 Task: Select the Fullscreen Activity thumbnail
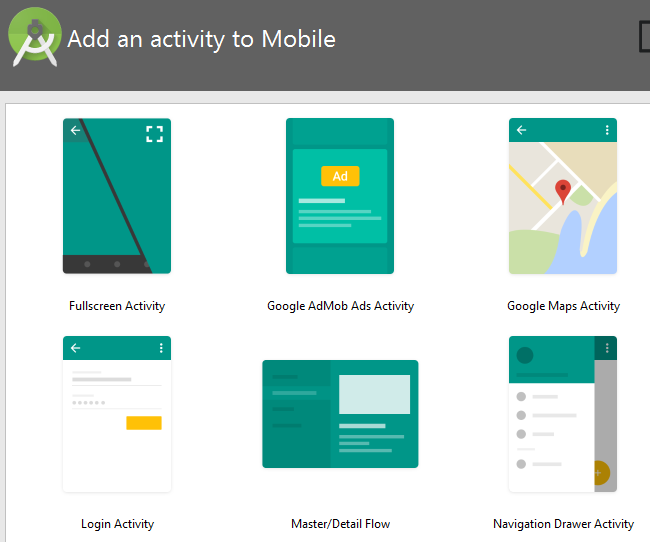(x=116, y=196)
